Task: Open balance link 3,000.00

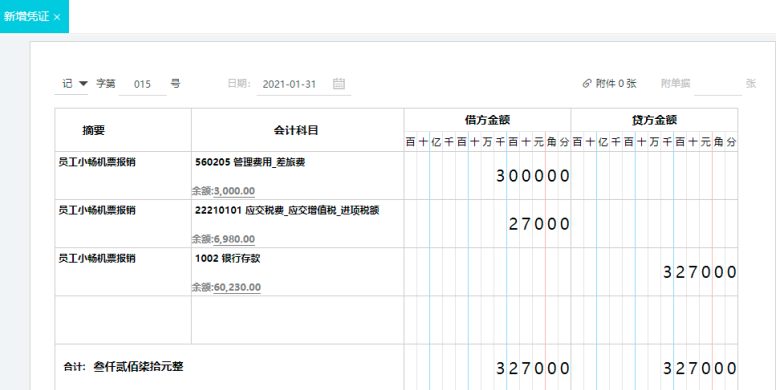Action: pyautogui.click(x=234, y=191)
